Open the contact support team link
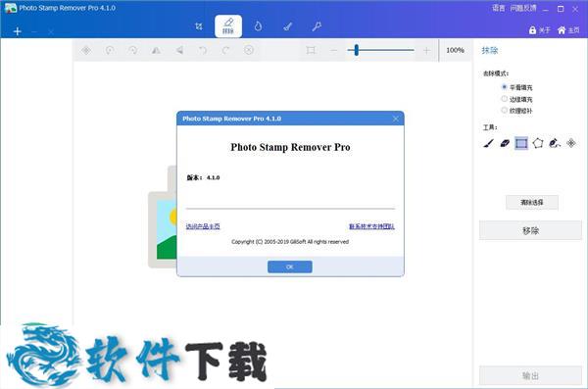Screen dimensions: 588x389 click(x=371, y=226)
